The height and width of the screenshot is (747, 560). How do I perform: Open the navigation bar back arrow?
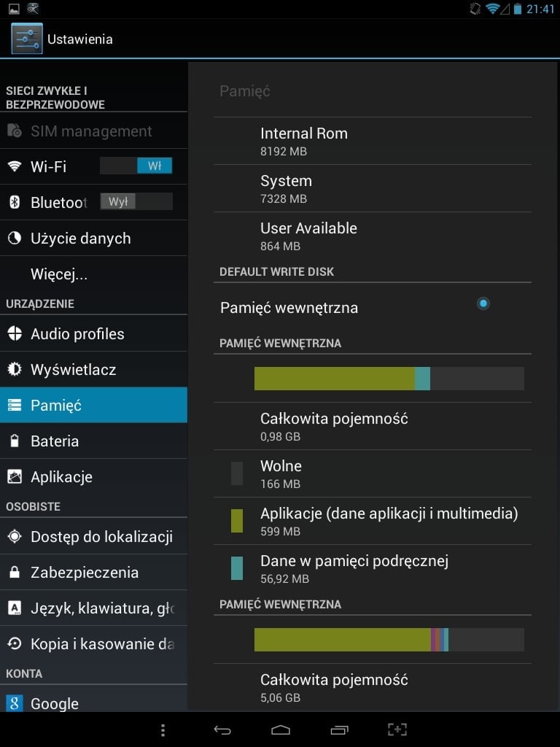tap(222, 729)
